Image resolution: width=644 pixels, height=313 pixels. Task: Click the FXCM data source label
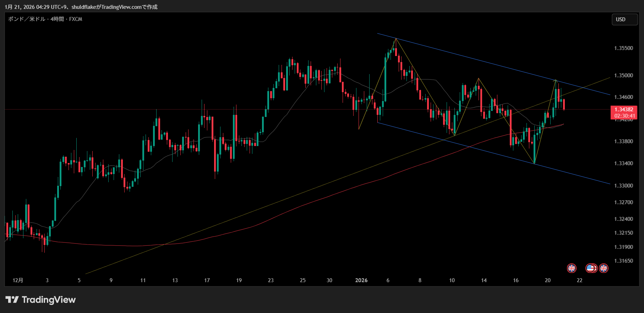pos(76,19)
